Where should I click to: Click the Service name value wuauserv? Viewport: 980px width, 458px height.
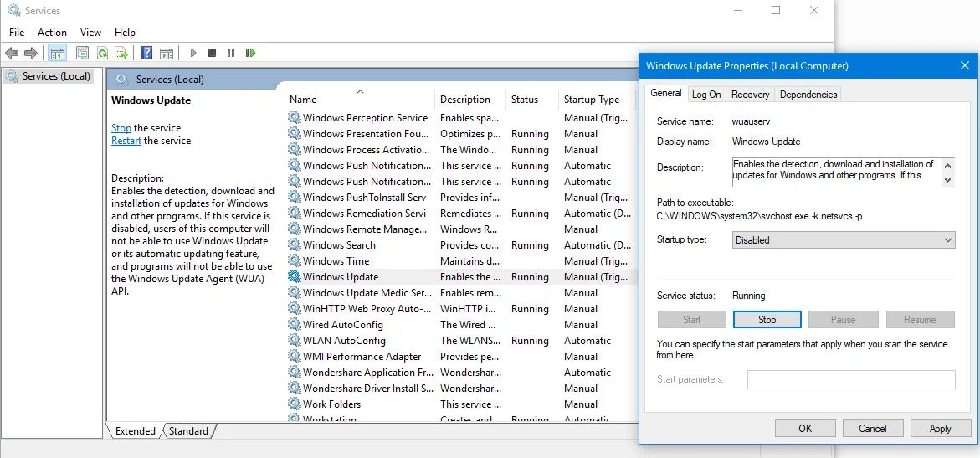click(x=750, y=121)
